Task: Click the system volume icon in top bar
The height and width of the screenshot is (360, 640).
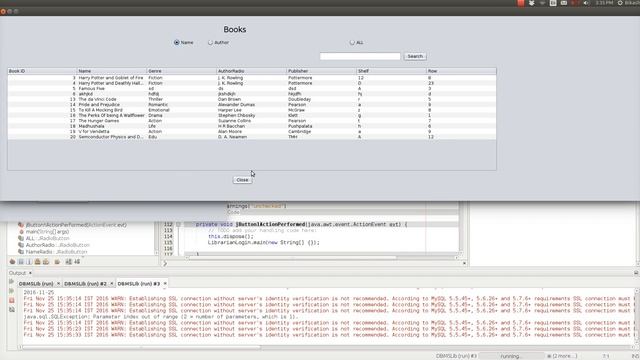Action: tap(586, 3)
